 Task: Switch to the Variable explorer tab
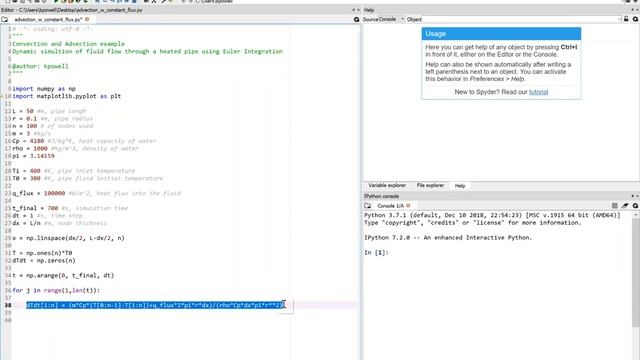pos(387,185)
